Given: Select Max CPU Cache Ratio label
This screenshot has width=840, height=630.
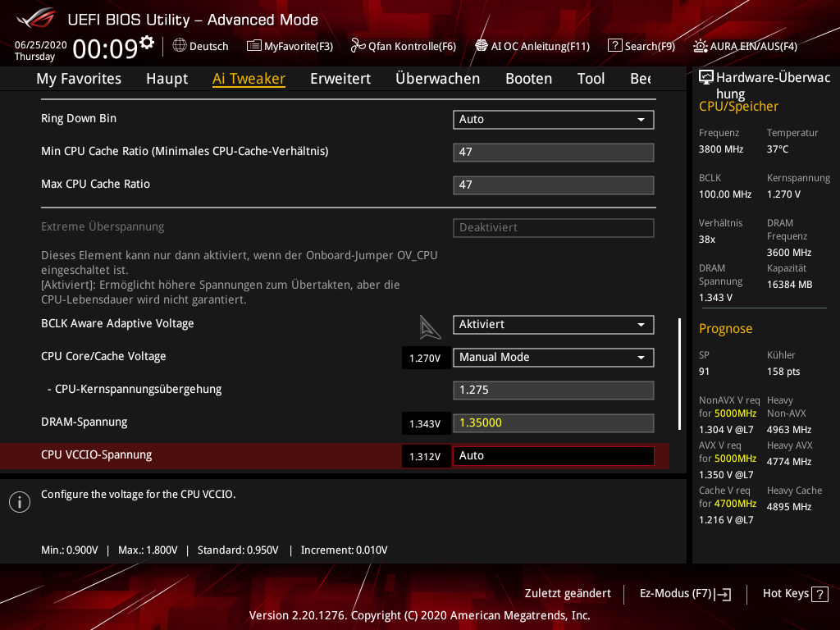Looking at the screenshot, I should [95, 184].
